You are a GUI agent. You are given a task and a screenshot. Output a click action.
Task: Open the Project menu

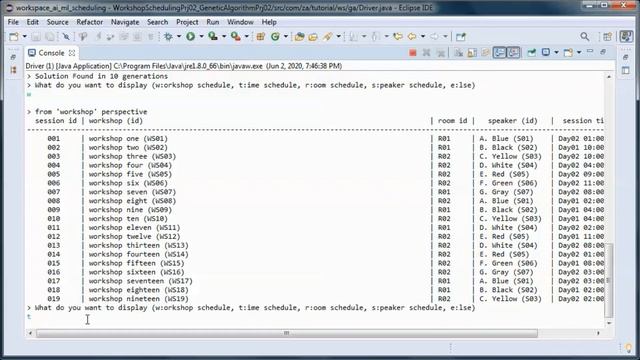[x=187, y=22]
